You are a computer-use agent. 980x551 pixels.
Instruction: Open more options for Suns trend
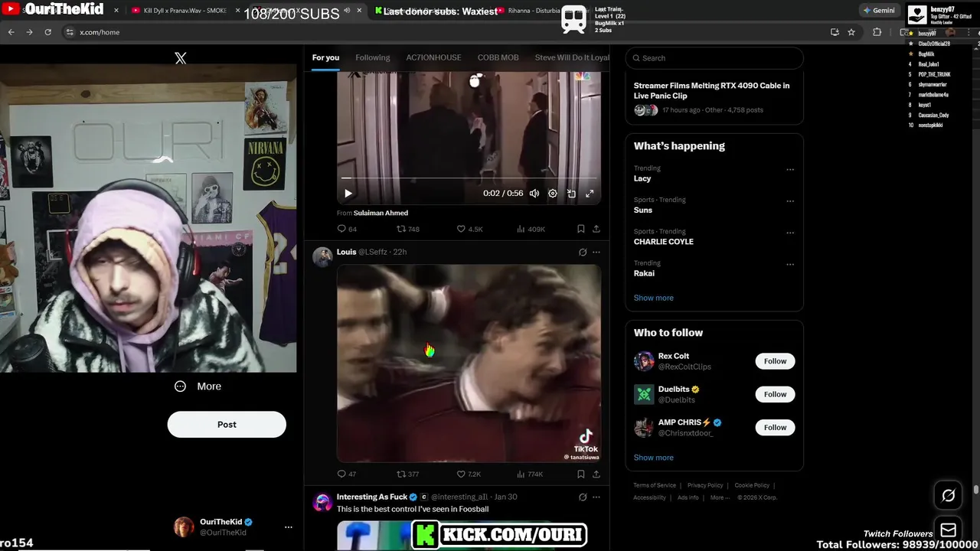point(790,201)
